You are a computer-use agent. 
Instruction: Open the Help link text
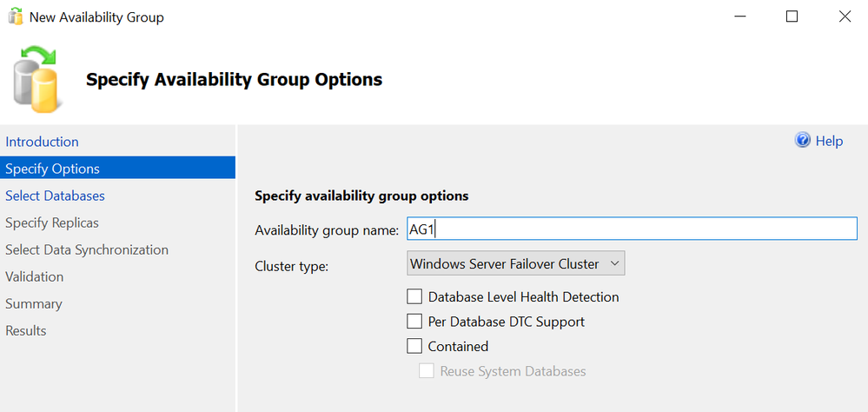tap(829, 141)
